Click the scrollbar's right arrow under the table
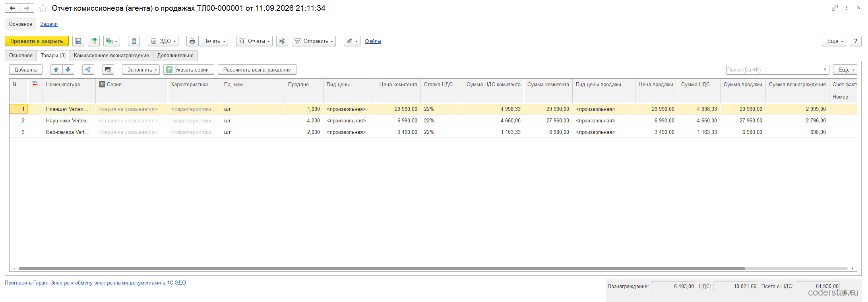 (x=852, y=269)
